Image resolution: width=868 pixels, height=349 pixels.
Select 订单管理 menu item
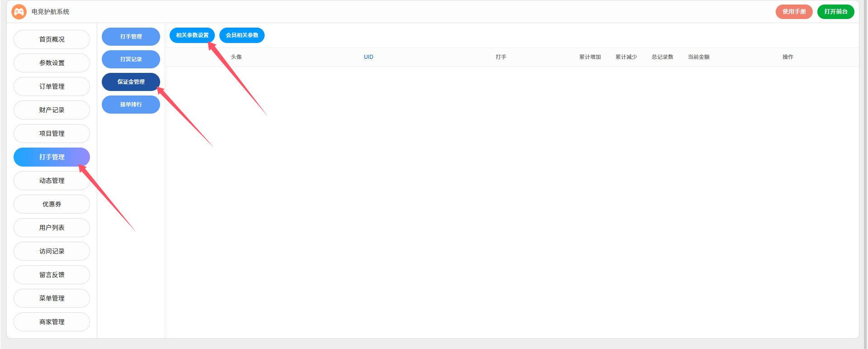(x=52, y=86)
